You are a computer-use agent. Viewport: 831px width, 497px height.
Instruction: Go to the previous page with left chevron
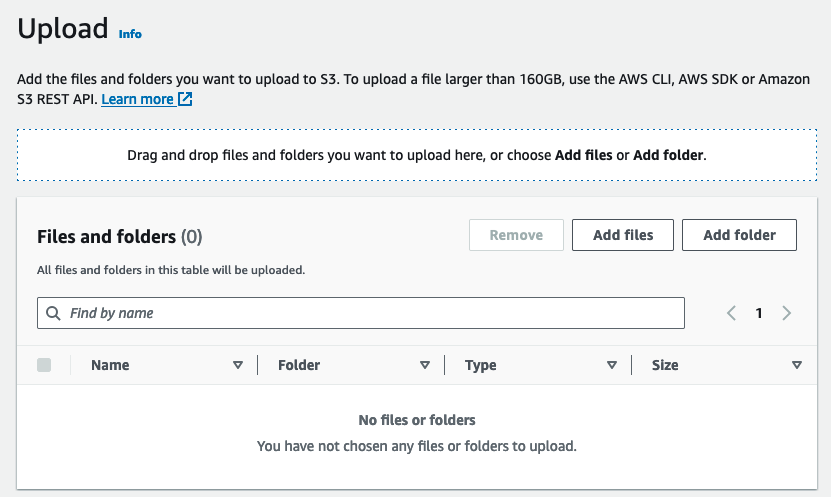click(732, 313)
